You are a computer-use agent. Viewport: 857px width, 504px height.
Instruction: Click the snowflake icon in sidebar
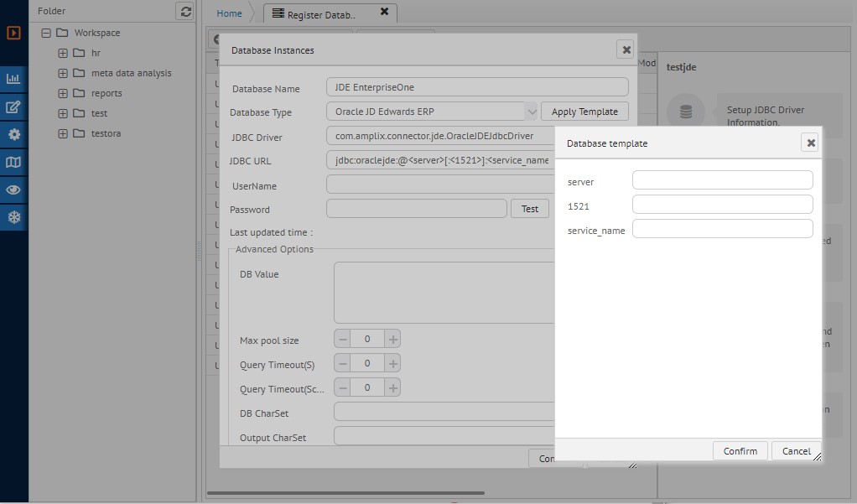[x=13, y=217]
